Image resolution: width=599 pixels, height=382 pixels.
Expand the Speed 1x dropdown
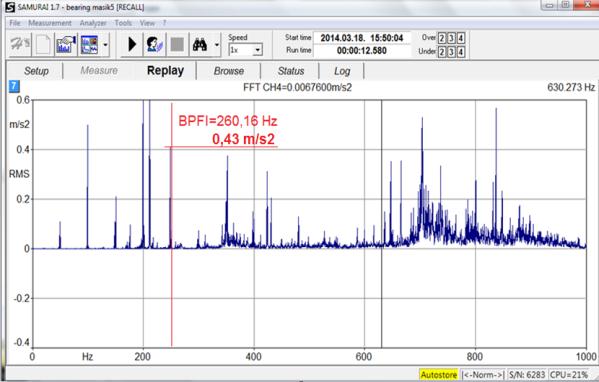[258, 50]
